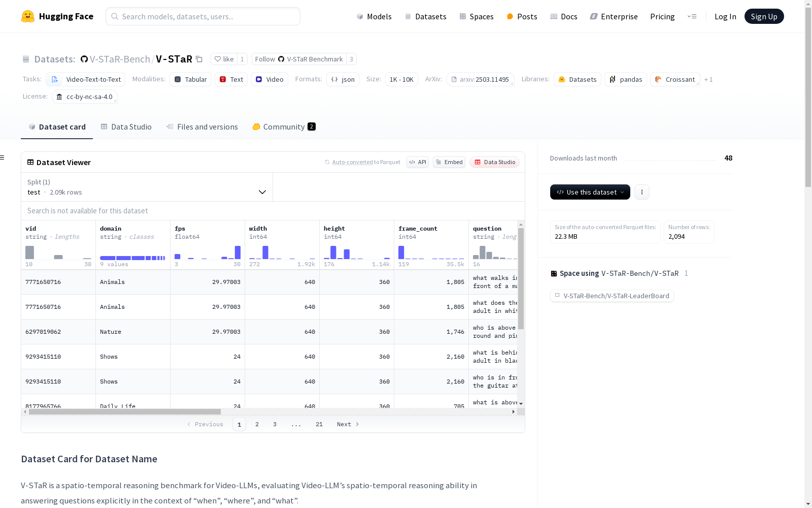Viewport: 812px width, 508px height.
Task: Select the frame_count cell 1,746
Action: click(431, 332)
